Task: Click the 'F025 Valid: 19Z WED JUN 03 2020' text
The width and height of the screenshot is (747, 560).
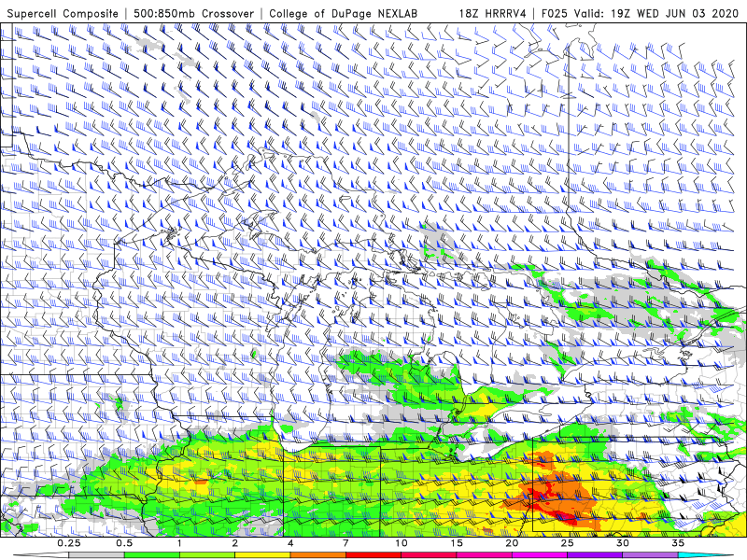Action: pyautogui.click(x=641, y=14)
